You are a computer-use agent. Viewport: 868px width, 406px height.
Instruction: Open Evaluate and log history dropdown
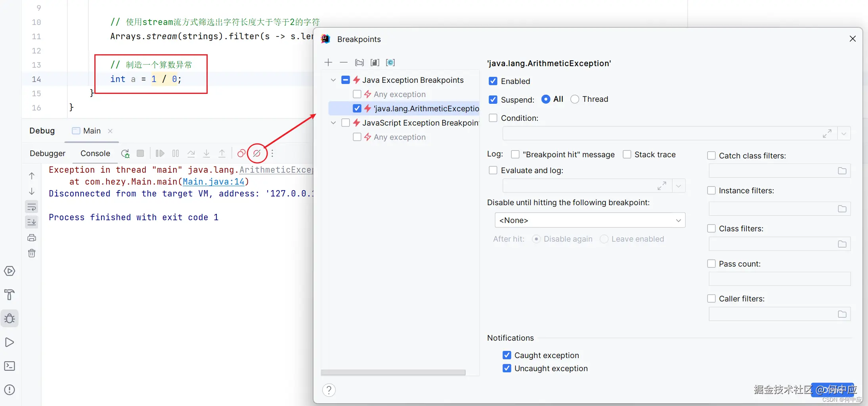679,186
